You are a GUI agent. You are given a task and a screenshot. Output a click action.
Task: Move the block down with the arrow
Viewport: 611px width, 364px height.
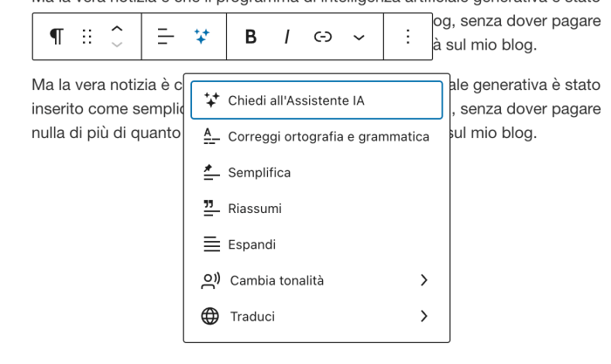click(118, 44)
